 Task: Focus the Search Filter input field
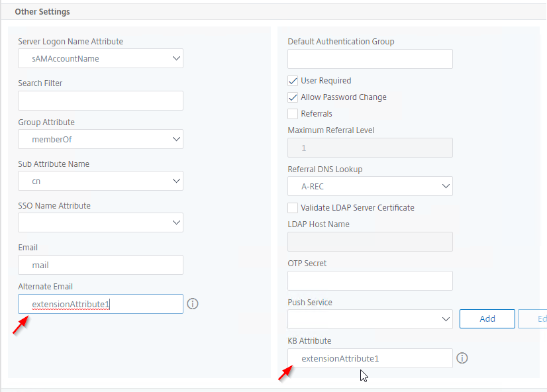(x=101, y=101)
